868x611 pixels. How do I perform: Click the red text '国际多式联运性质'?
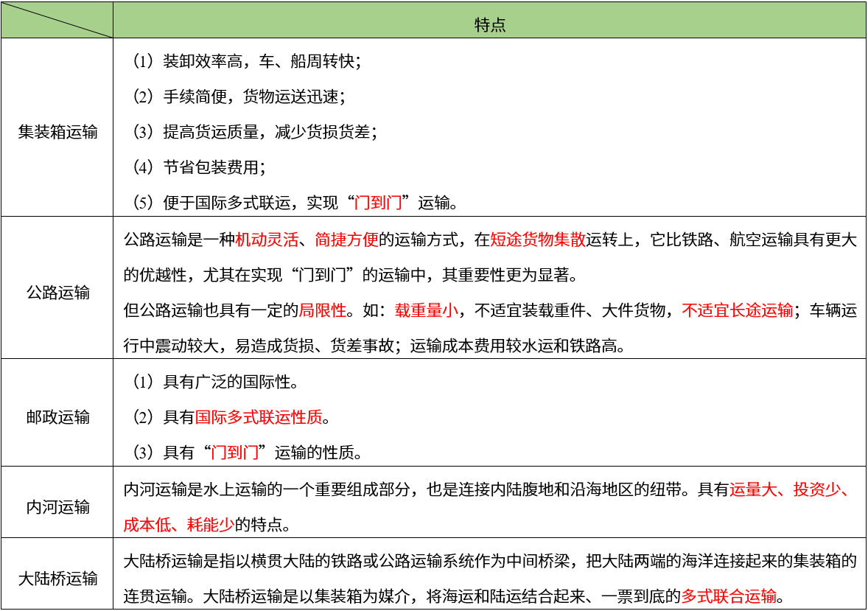click(259, 417)
